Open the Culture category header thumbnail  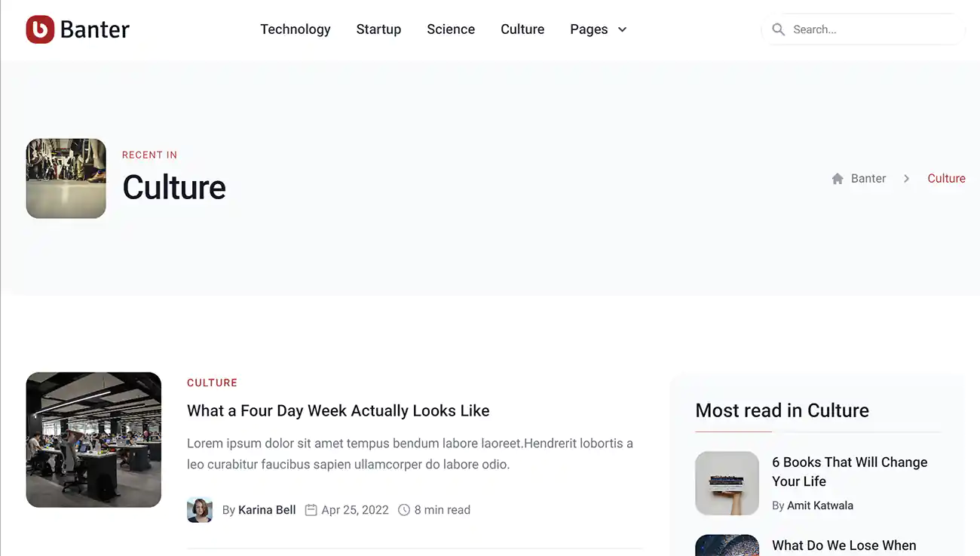(x=66, y=178)
